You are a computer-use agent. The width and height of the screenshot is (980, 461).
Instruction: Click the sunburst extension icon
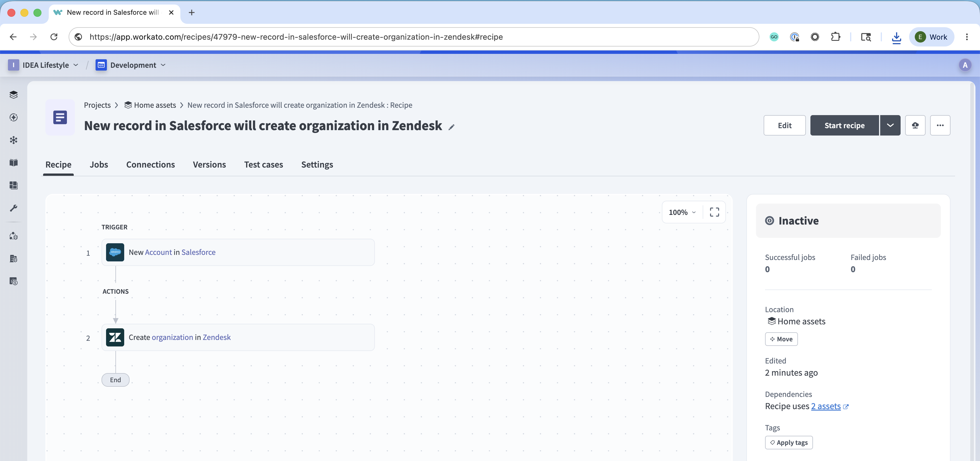pos(815,37)
